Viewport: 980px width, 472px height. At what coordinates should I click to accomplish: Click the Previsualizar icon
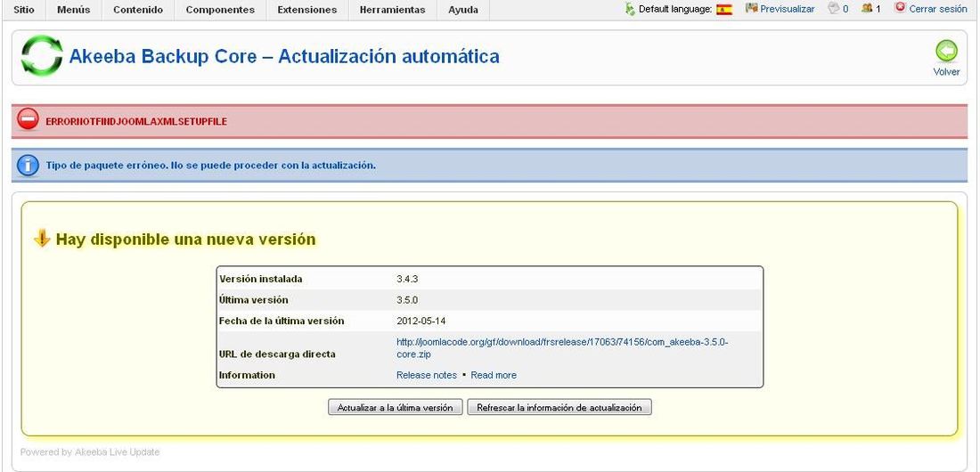tap(751, 8)
